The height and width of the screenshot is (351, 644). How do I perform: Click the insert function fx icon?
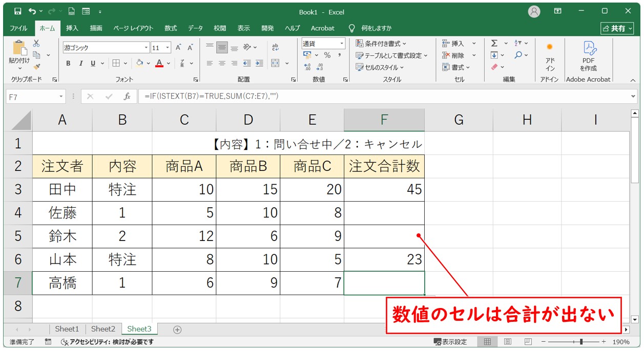(127, 96)
